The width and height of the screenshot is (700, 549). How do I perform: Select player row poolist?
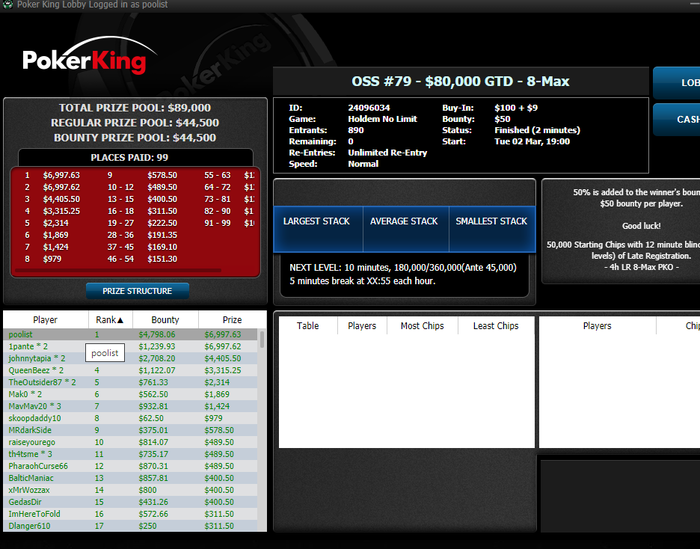click(x=130, y=334)
